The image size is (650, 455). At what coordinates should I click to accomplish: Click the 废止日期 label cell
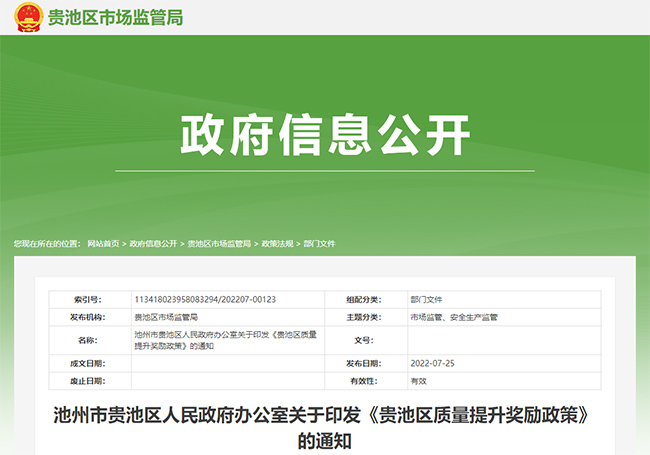tap(90, 381)
